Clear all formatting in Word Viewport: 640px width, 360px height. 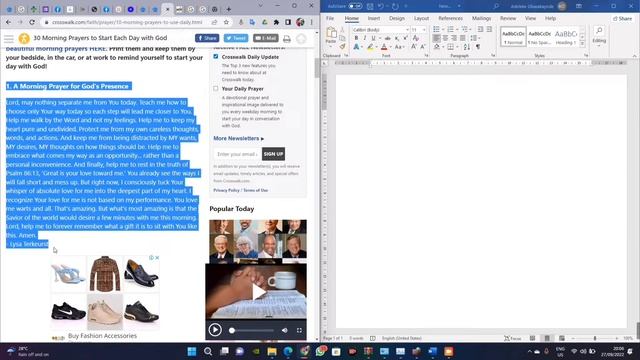(416, 38)
